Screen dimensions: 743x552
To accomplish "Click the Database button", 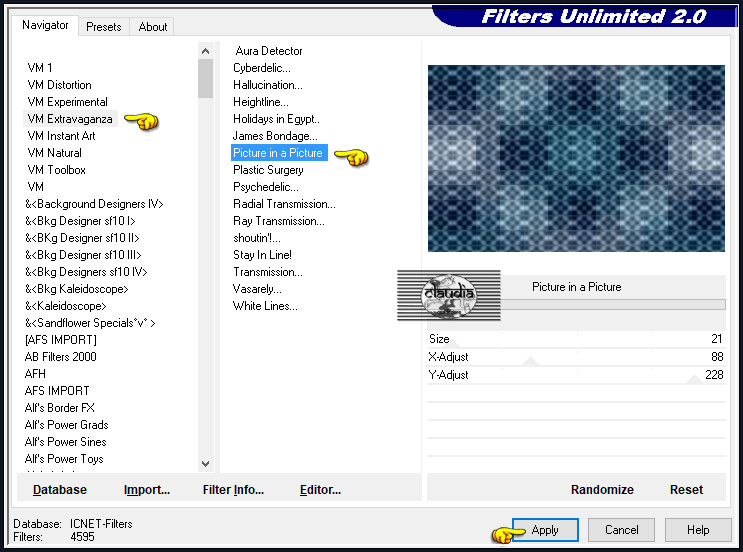I will coord(60,490).
